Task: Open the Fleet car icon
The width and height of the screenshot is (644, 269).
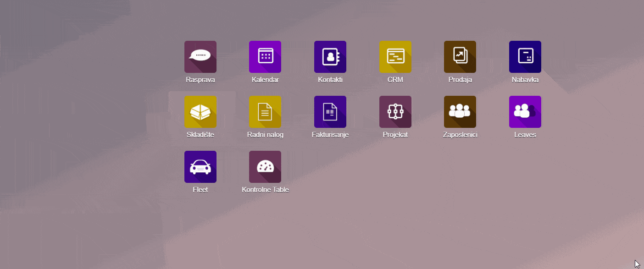Action: [200, 167]
